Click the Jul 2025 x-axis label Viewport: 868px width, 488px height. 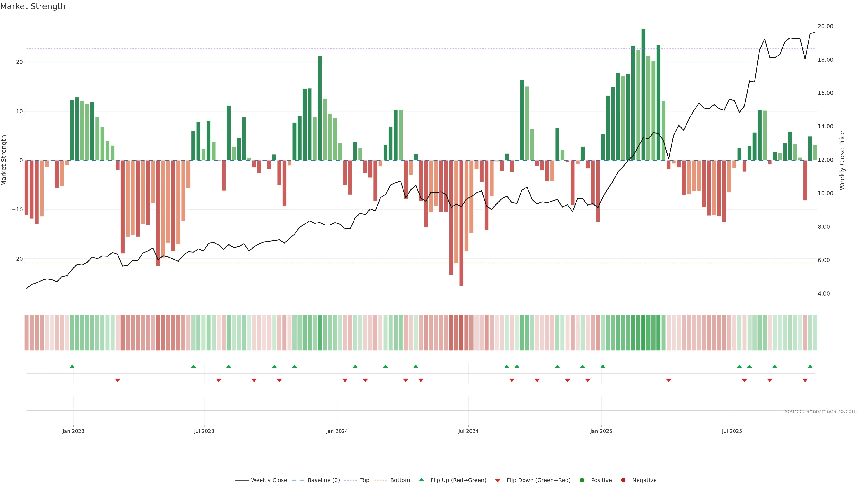point(732,431)
